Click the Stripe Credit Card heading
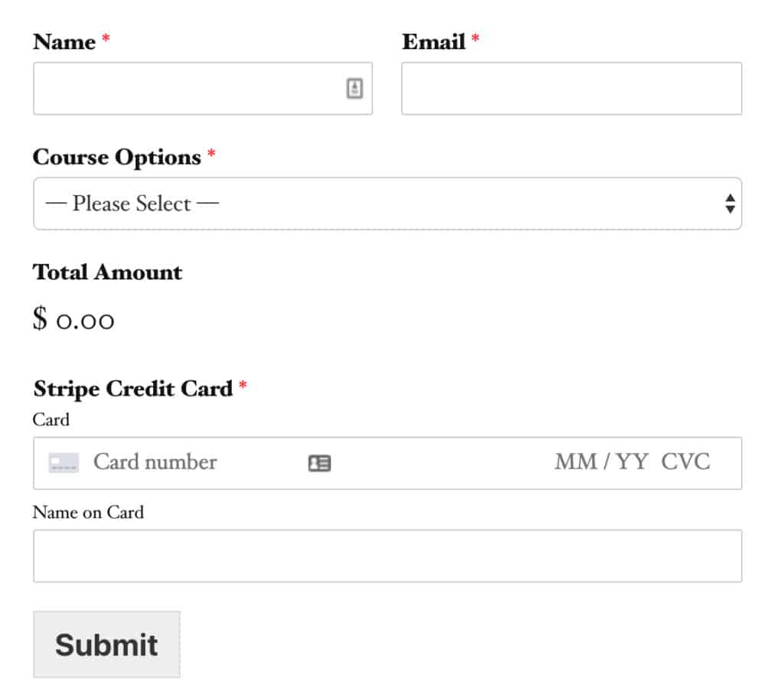 tap(133, 389)
